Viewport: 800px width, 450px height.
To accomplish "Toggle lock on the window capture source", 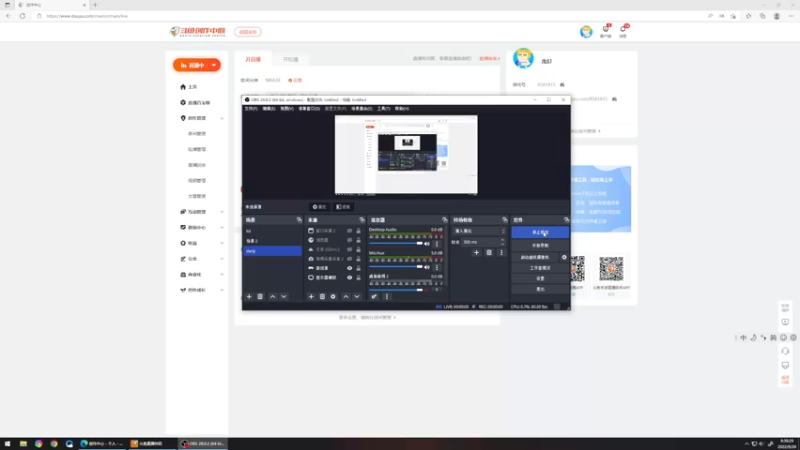I will pos(358,231).
